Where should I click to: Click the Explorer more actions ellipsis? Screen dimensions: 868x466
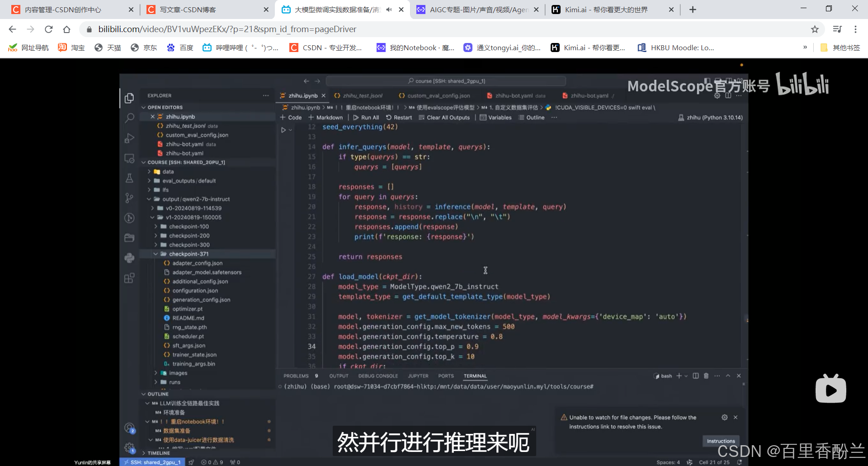[x=266, y=95]
